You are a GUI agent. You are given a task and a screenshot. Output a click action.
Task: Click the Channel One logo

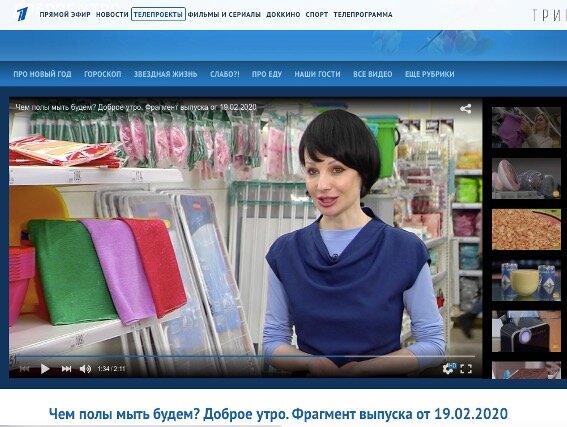pyautogui.click(x=22, y=14)
